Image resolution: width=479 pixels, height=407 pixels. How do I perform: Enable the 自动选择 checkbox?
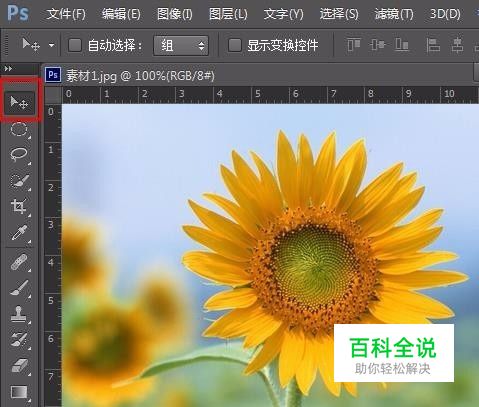pyautogui.click(x=75, y=45)
